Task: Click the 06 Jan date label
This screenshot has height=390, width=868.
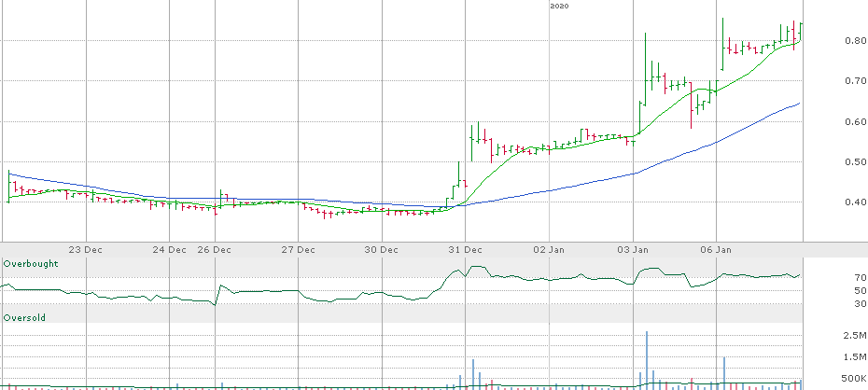Action: (716, 249)
